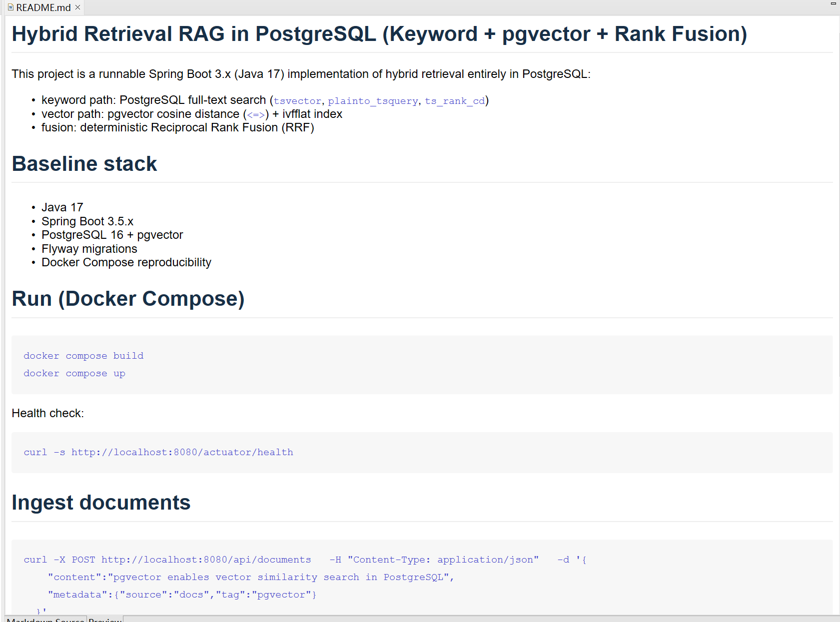Click the localhost api documents URL
The width and height of the screenshot is (840, 622).
(x=205, y=560)
